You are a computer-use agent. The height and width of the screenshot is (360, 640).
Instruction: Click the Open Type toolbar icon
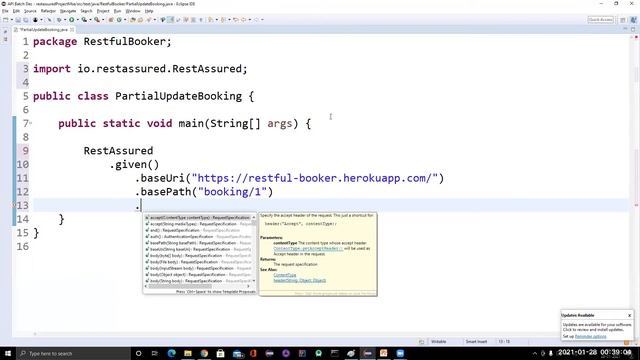[133, 20]
